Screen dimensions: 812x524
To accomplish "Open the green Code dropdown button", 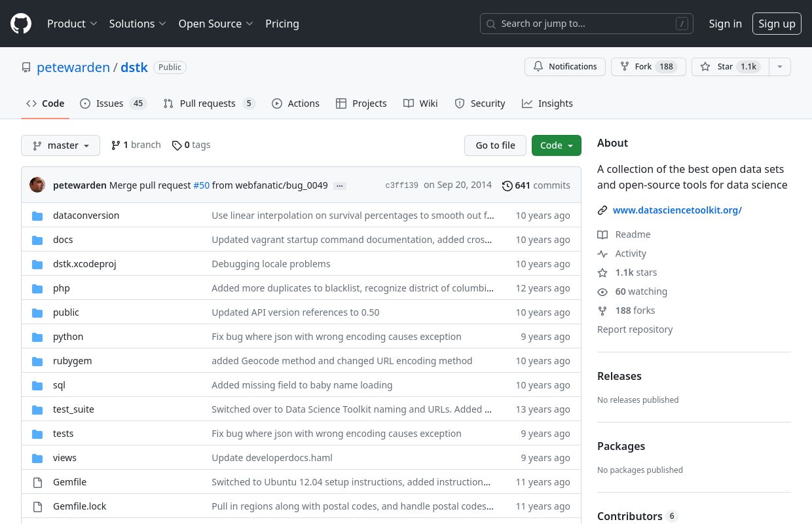I will [557, 145].
